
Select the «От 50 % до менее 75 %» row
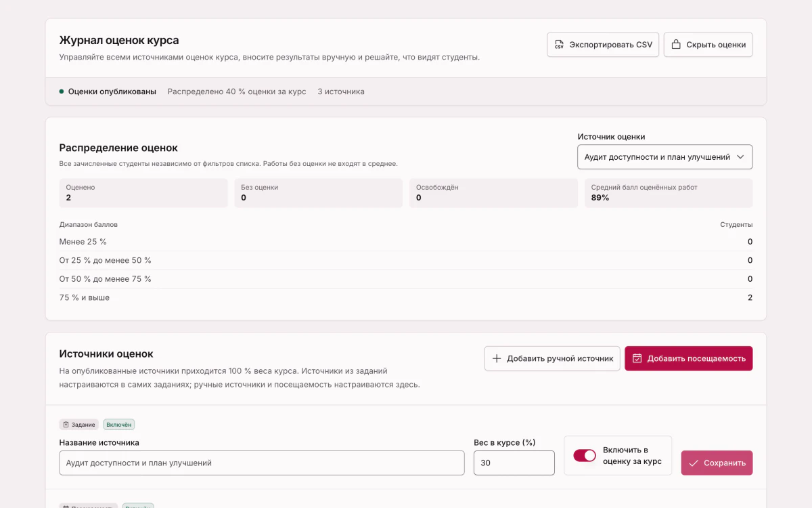[406, 279]
